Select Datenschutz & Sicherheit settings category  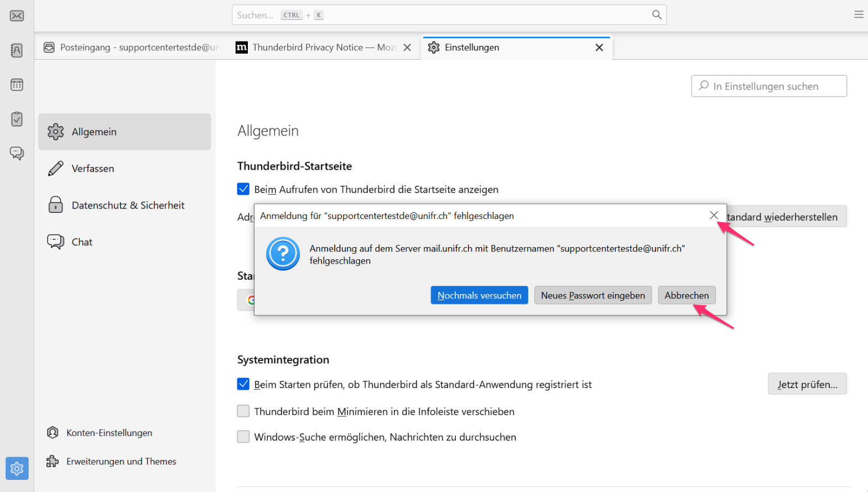[x=127, y=205]
